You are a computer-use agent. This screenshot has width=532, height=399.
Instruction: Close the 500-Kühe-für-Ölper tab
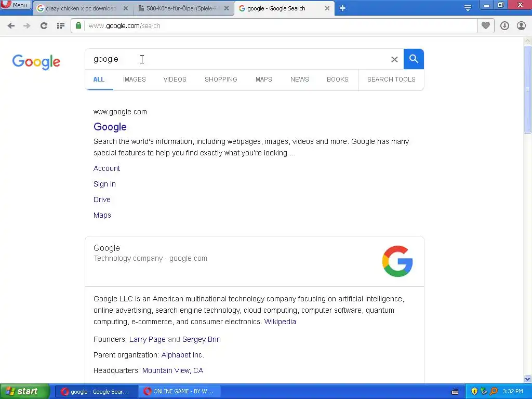coord(227,8)
